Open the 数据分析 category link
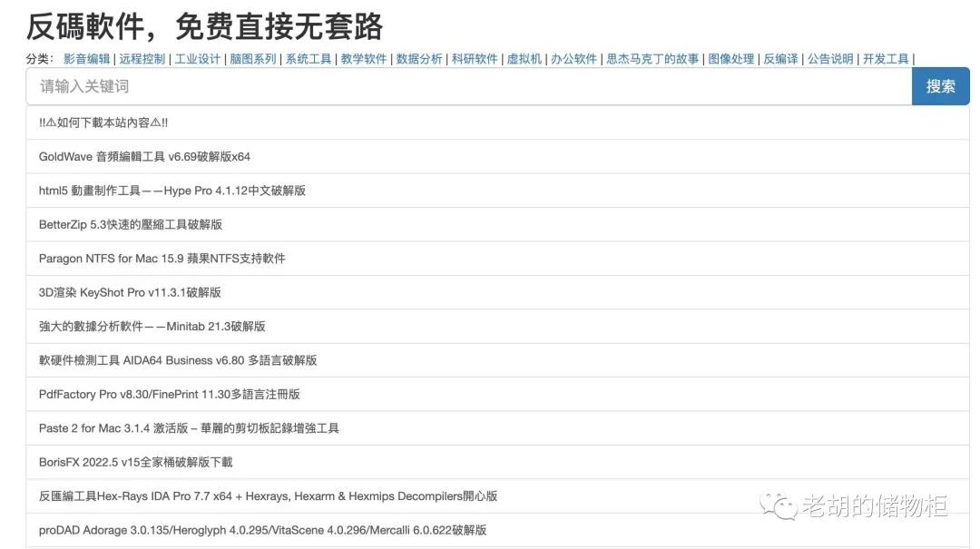980x549 pixels. (x=418, y=59)
